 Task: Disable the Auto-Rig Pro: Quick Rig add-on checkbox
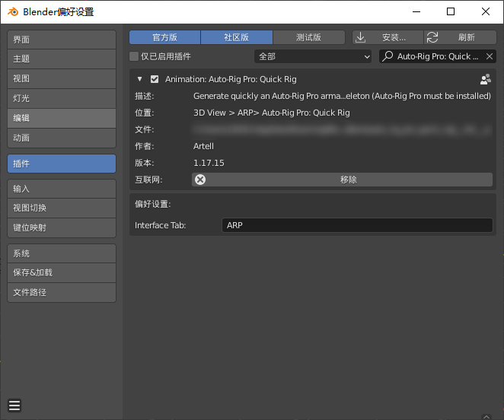[x=155, y=79]
